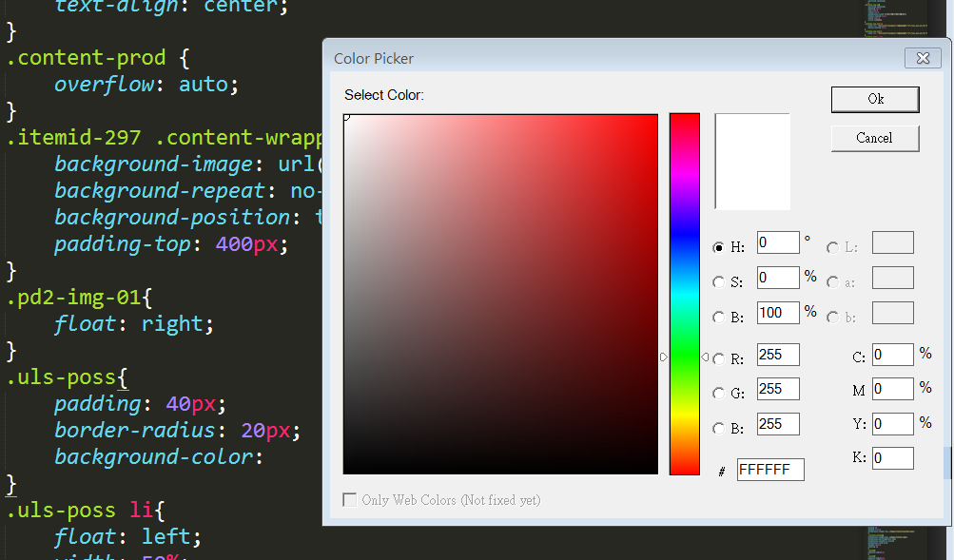Edit the FFFFFF hex value field
Screen dimensions: 954x560
coord(770,469)
